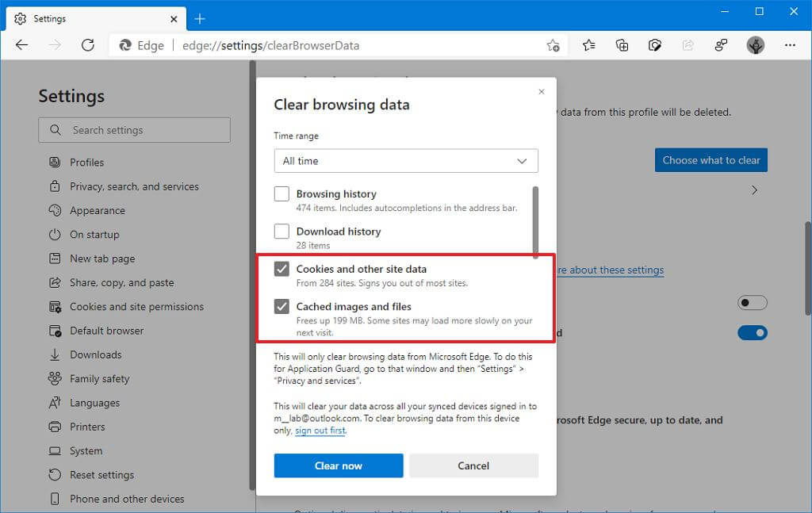This screenshot has width=812, height=513.
Task: Click the Privacy lock sidebar icon
Action: pos(55,186)
